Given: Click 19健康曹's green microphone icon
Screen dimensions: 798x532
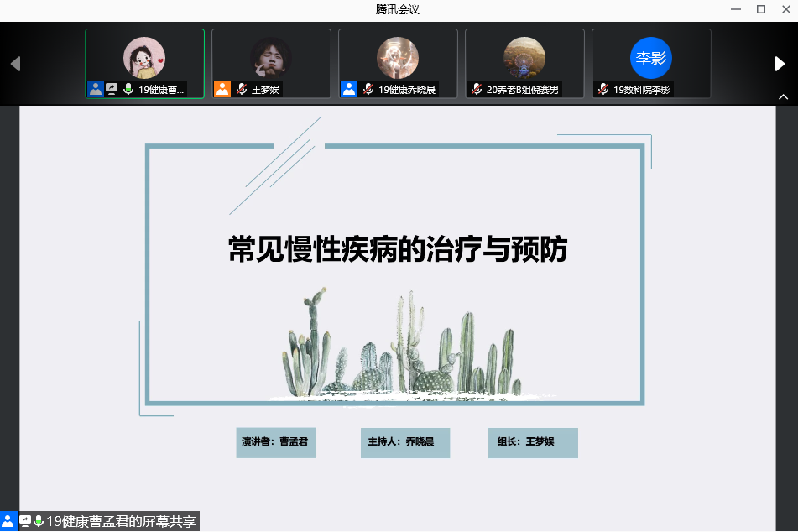Looking at the screenshot, I should tap(128, 89).
